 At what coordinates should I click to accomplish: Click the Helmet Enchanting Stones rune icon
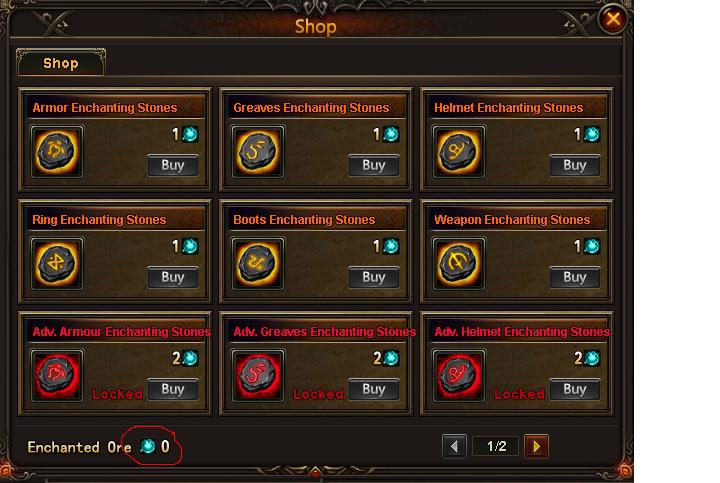click(458, 152)
